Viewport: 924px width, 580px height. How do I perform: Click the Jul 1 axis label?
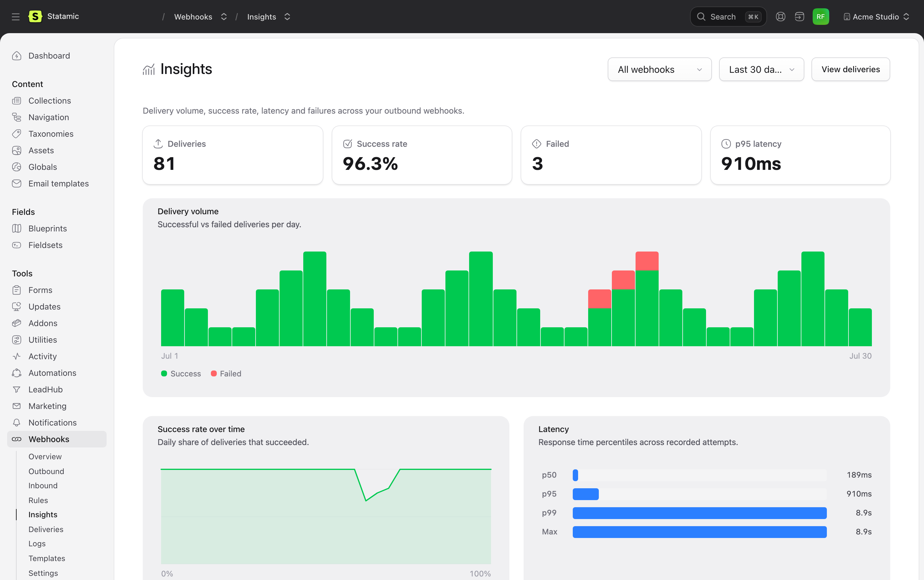(x=169, y=356)
